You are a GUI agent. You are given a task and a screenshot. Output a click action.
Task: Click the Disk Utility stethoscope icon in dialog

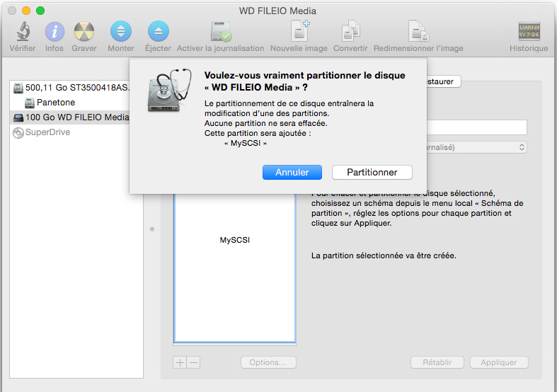[x=169, y=90]
